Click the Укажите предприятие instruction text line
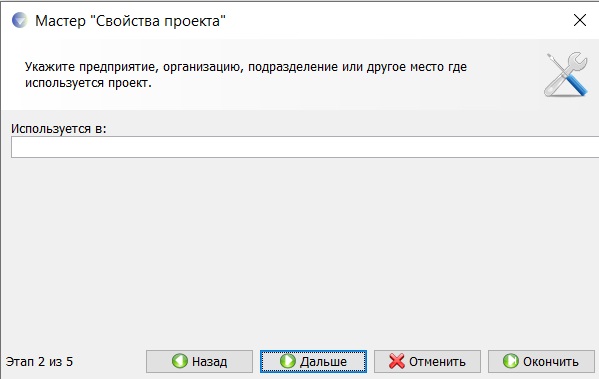Viewport: 599px width, 379px height. (246, 67)
